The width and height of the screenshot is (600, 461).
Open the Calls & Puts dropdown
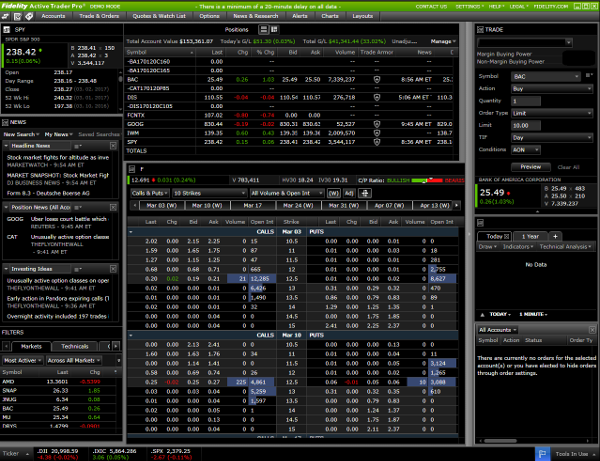(x=150, y=193)
